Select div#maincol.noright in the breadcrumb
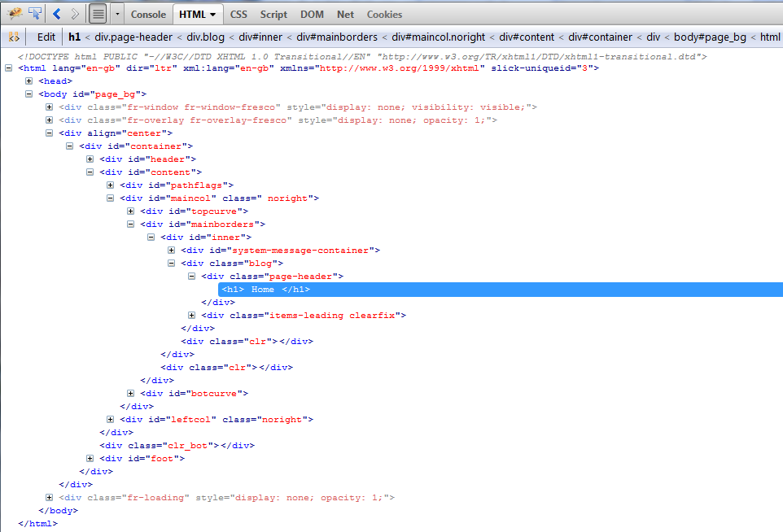Screen dimensions: 783x532 click(x=438, y=37)
